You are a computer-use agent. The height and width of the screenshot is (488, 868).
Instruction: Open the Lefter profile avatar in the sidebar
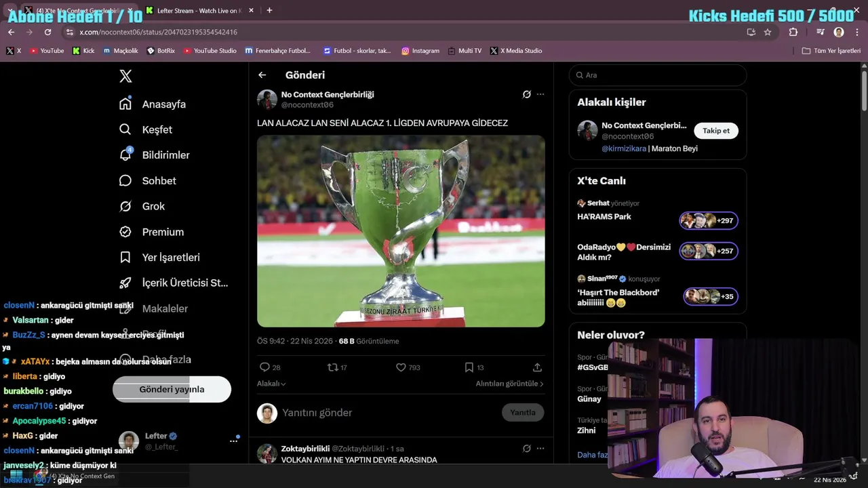point(129,441)
